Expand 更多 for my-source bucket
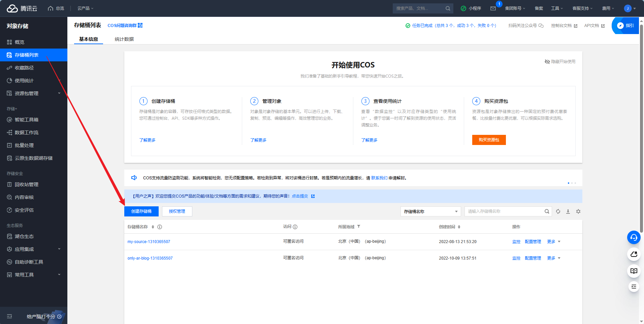This screenshot has width=644, height=324. point(554,242)
